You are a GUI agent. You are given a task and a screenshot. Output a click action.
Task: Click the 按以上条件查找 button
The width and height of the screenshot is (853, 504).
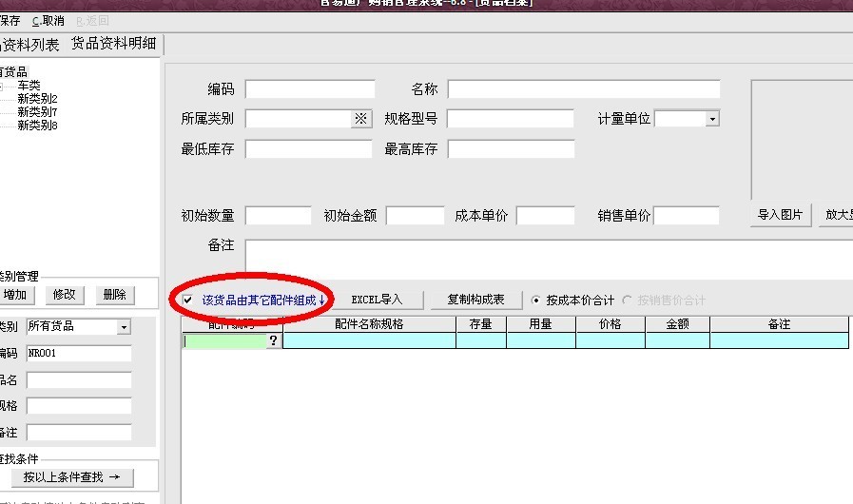[72, 477]
